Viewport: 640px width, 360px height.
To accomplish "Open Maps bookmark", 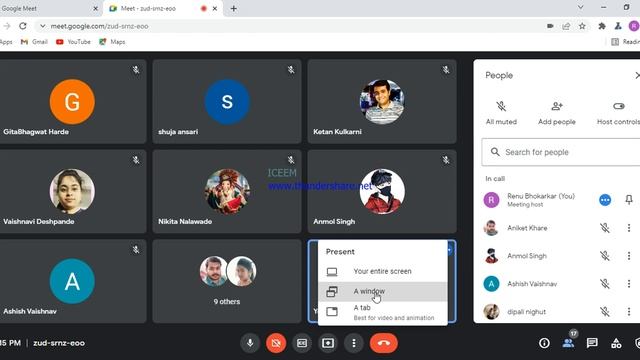I will pos(112,42).
